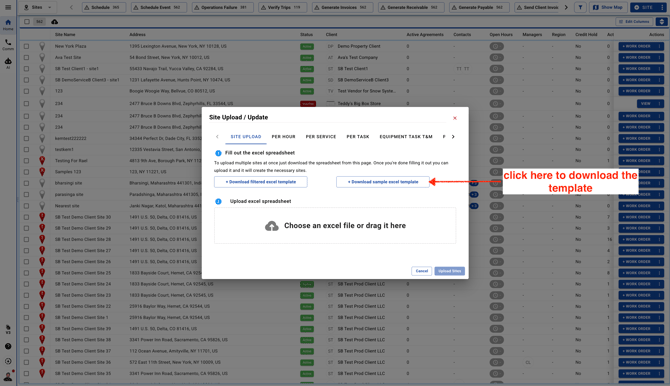Click the map pin for bharsingi site

[x=42, y=183]
